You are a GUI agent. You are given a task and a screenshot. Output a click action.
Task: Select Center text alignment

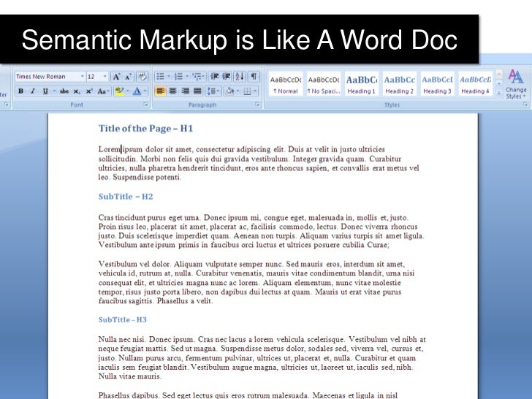click(172, 91)
